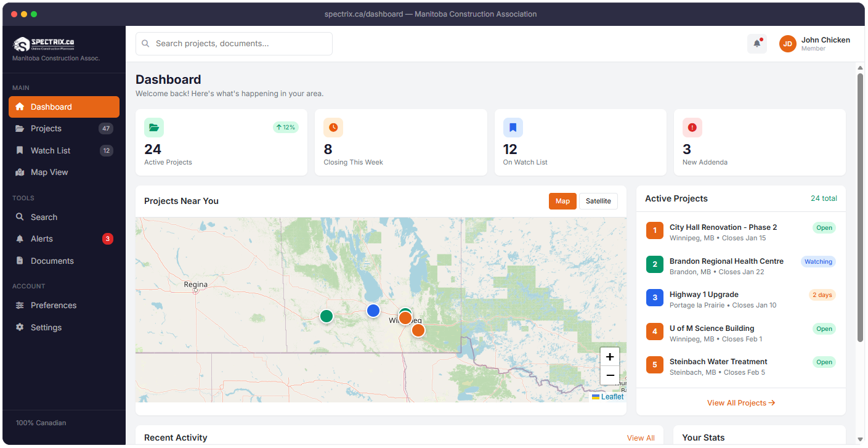The width and height of the screenshot is (868, 448).
Task: Click the search projects input field
Action: pyautogui.click(x=233, y=44)
